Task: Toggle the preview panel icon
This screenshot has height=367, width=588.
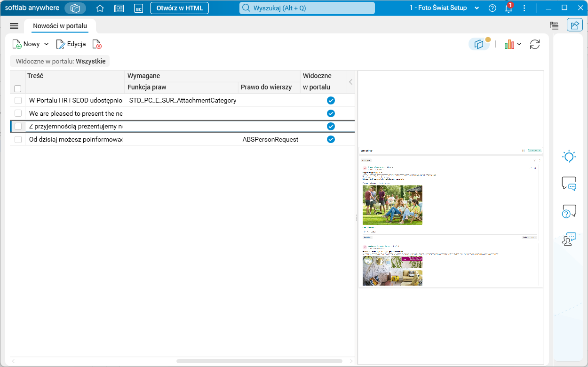Action: click(479, 44)
